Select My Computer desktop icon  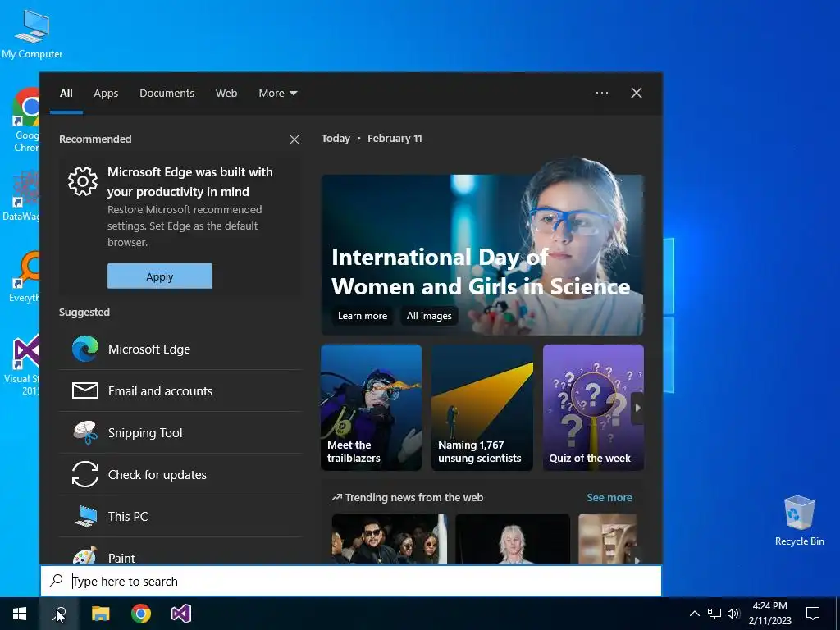click(32, 34)
